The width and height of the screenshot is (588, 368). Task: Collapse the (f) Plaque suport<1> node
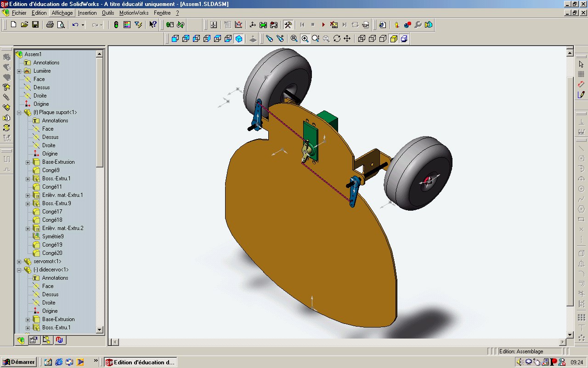(19, 112)
